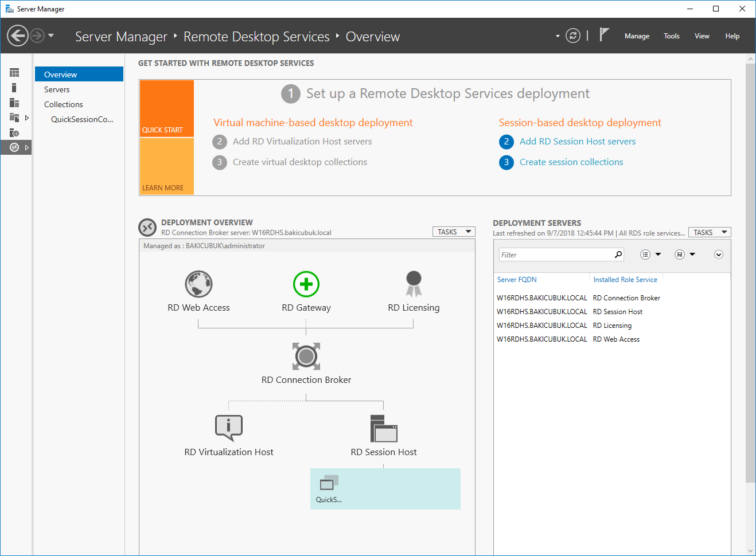Open Deployment Overview TASKS dropdown
Viewport: 756px width, 556px height.
coord(454,232)
